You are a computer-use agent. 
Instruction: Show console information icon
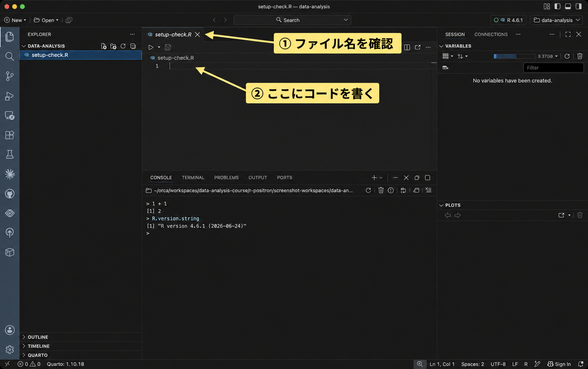tap(391, 190)
